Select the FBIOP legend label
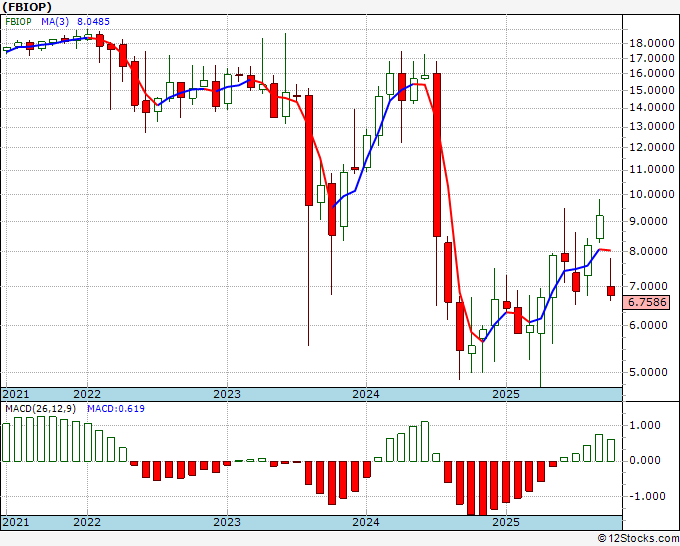The width and height of the screenshot is (680, 546). (18, 22)
